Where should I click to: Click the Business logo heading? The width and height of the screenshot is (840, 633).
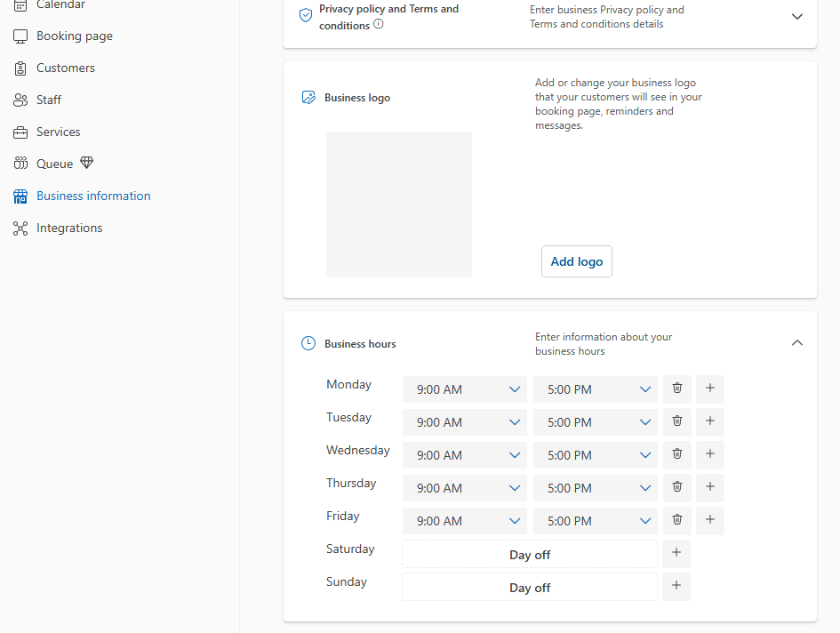click(357, 98)
